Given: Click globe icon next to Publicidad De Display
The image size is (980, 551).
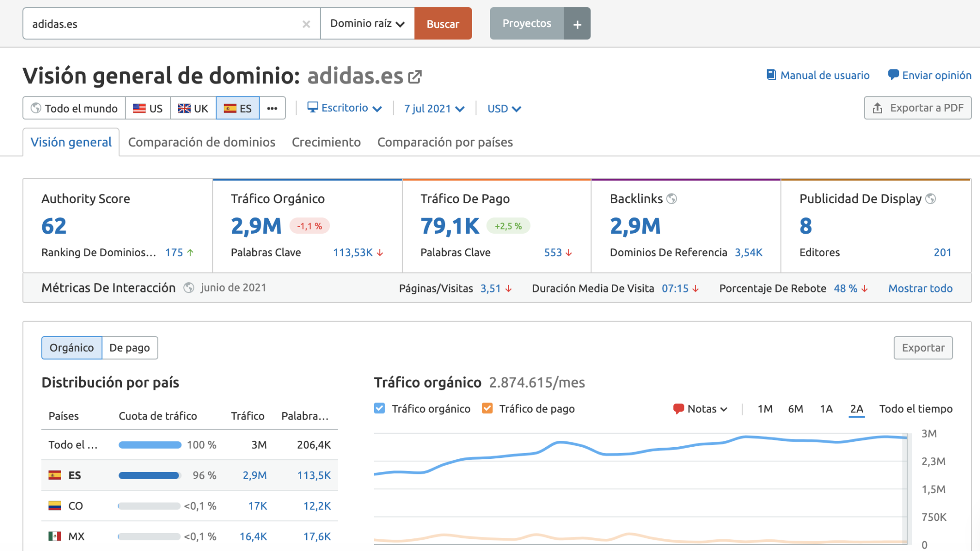Looking at the screenshot, I should coord(931,199).
